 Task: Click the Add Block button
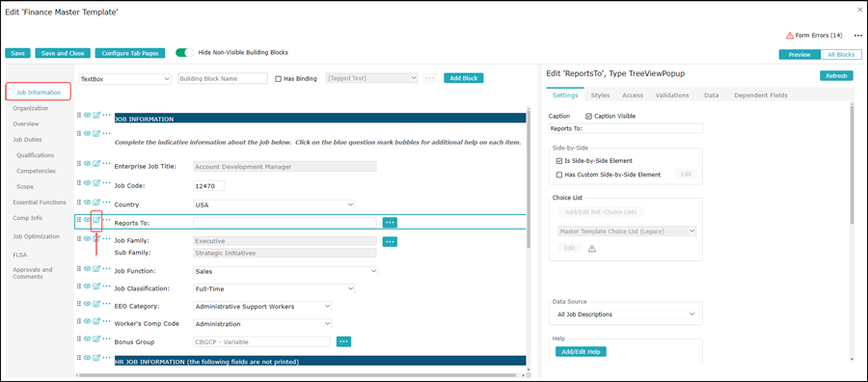pyautogui.click(x=463, y=78)
